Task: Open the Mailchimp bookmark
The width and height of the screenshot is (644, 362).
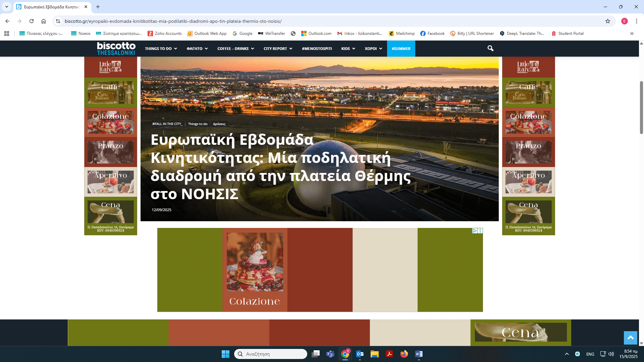Action: tap(402, 34)
